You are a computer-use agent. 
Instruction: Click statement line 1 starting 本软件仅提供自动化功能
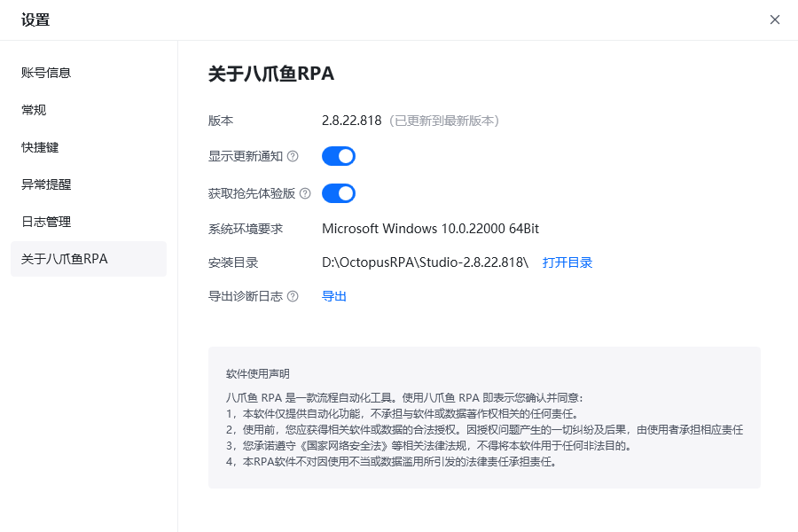point(402,414)
